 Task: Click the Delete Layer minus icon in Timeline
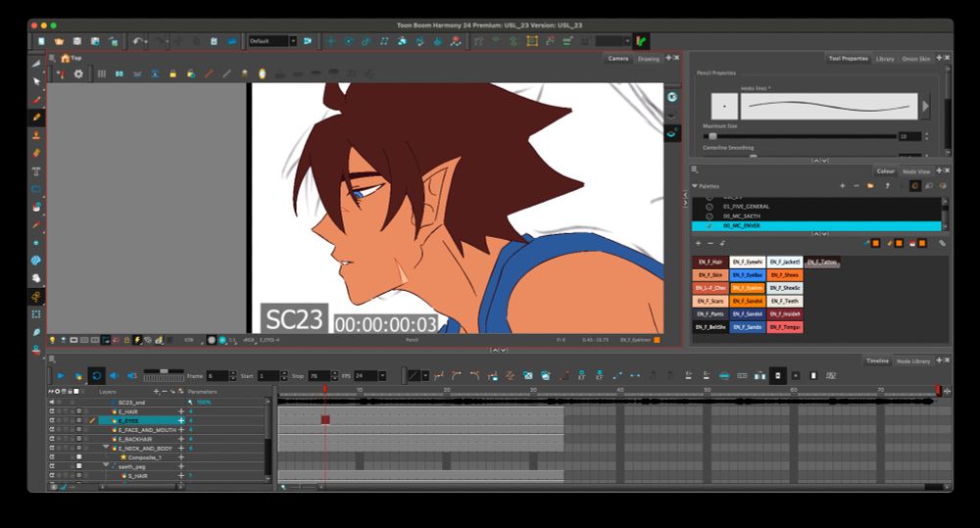165,392
